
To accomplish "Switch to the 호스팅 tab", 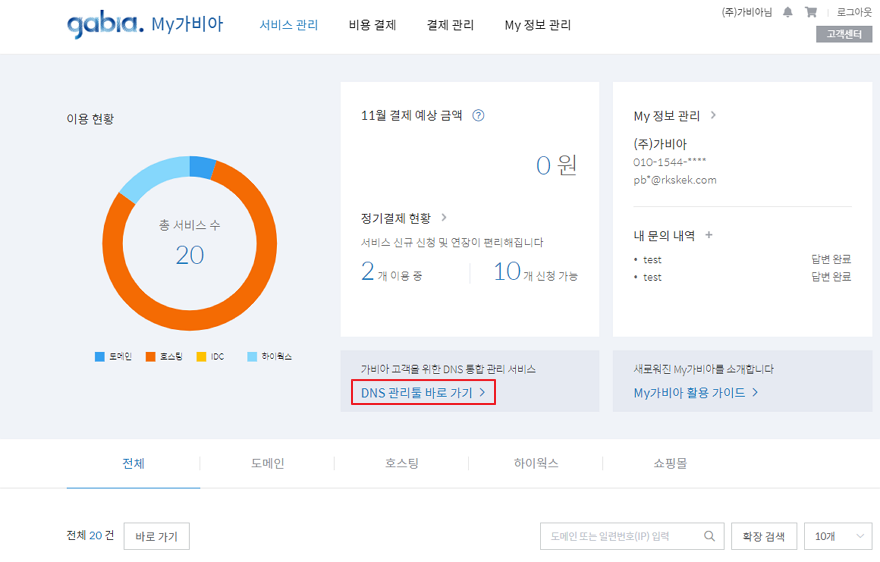I will click(x=402, y=463).
